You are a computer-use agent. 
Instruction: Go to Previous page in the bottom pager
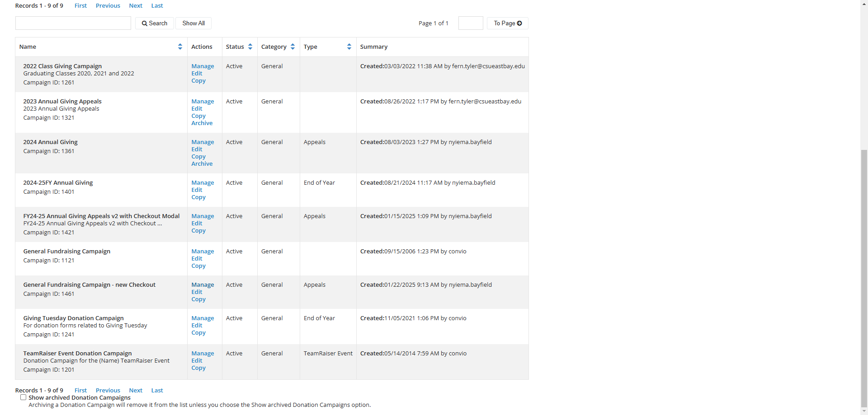pos(108,390)
